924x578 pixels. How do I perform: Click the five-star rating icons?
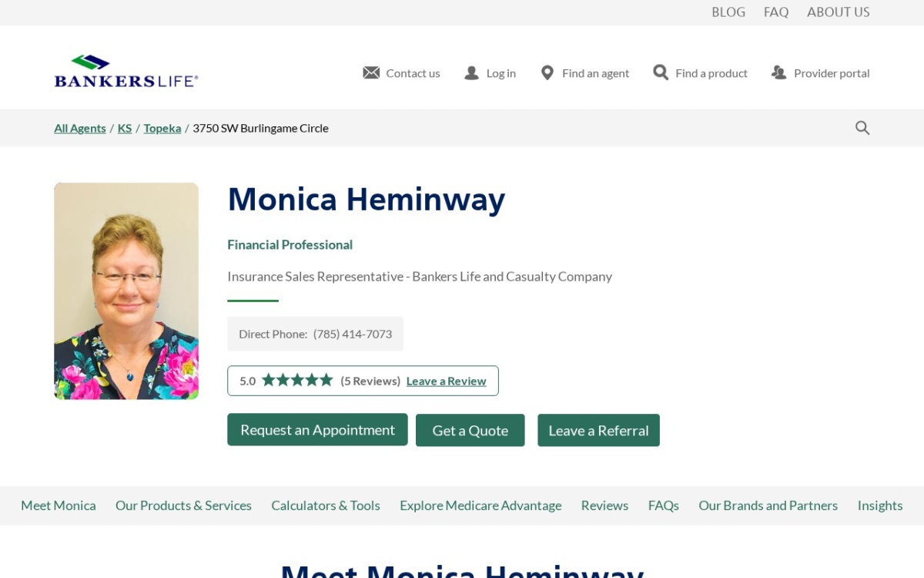(297, 380)
